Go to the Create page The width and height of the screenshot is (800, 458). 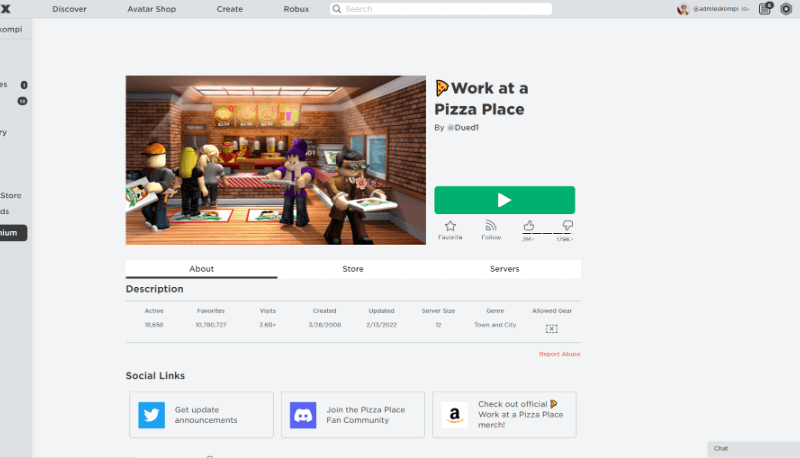pos(230,9)
